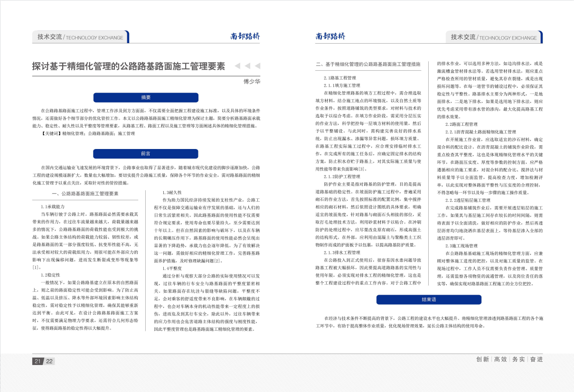Click page number 22 in the footer
Image resolution: width=574 pixels, height=392 pixels.
point(49,362)
